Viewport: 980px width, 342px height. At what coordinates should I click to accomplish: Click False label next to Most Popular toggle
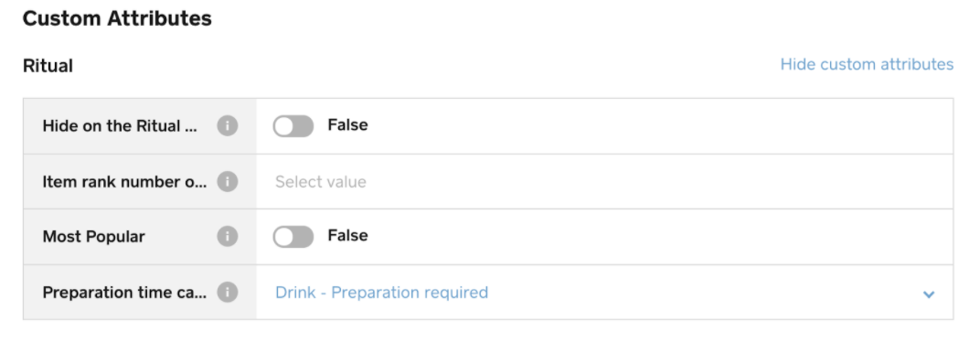pyautogui.click(x=347, y=236)
